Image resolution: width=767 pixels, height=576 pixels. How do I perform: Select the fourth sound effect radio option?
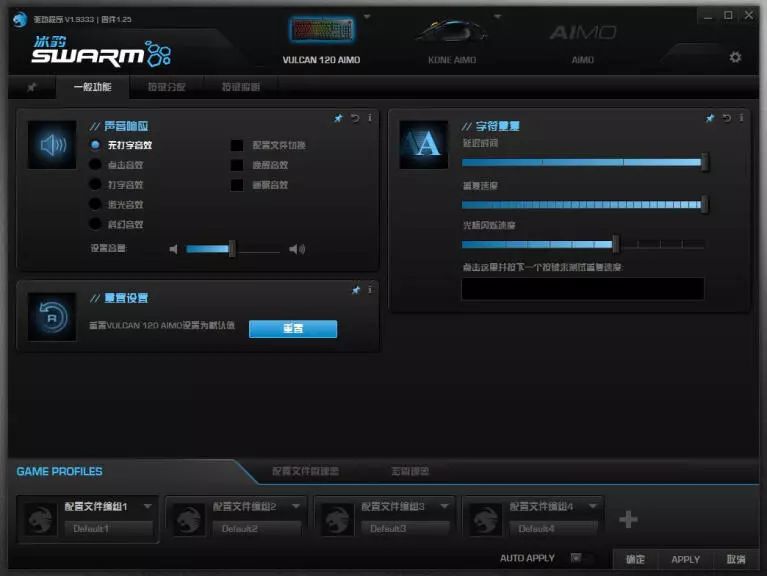pos(95,204)
